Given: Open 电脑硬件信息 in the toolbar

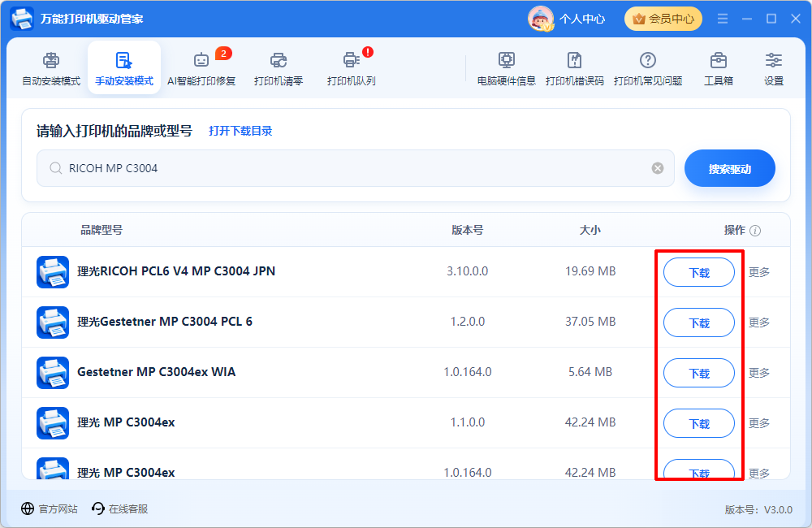Looking at the screenshot, I should [507, 68].
